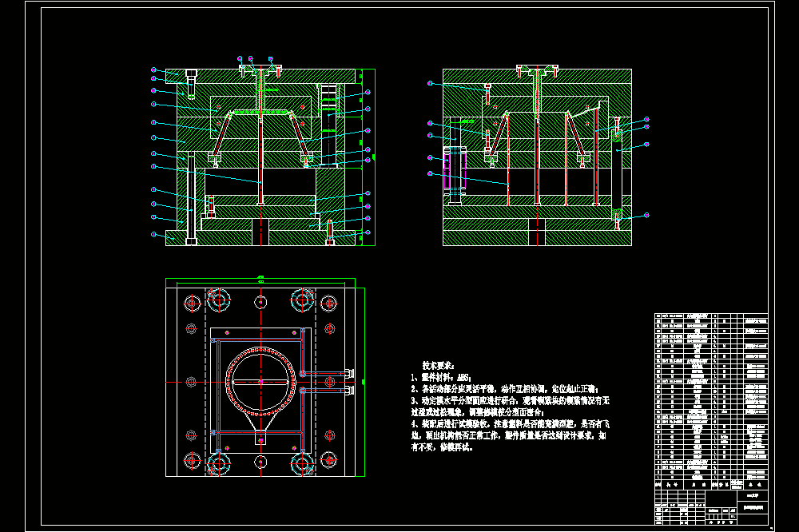Select the green overall height dimension beside front section

click(374, 157)
